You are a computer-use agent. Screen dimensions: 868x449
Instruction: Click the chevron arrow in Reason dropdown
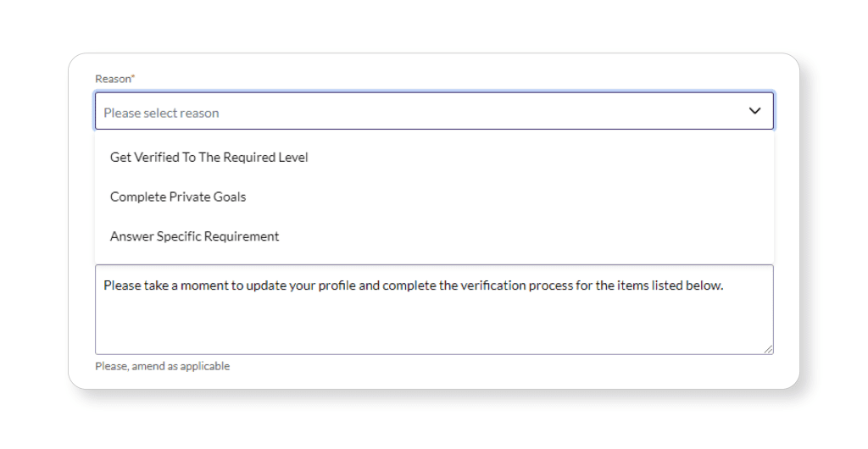(x=754, y=111)
